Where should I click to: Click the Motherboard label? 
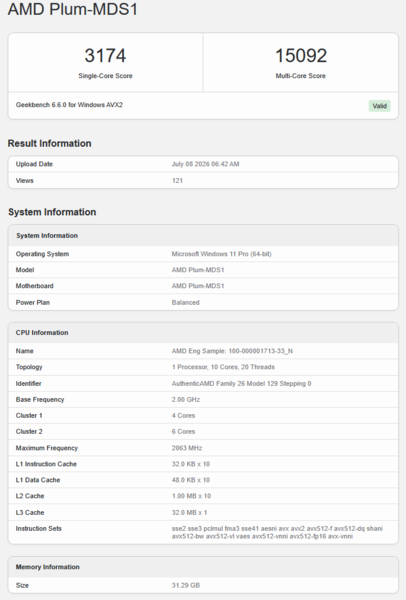34,286
